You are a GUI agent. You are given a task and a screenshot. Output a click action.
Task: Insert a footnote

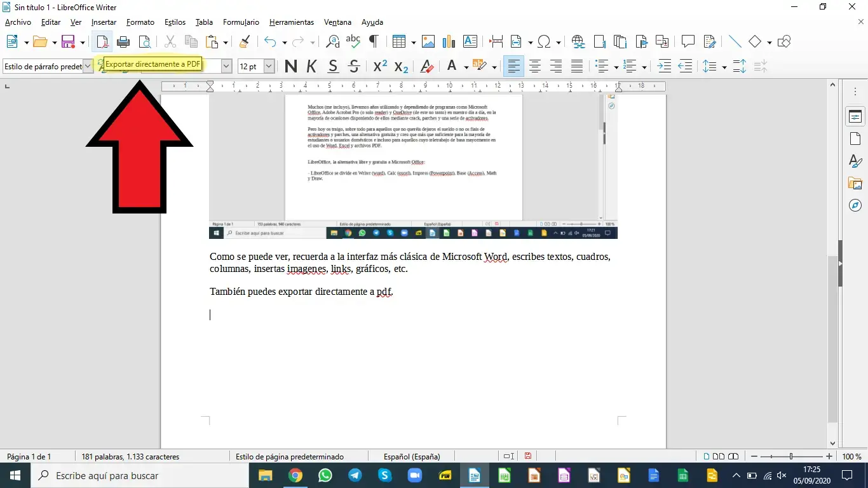tap(599, 42)
